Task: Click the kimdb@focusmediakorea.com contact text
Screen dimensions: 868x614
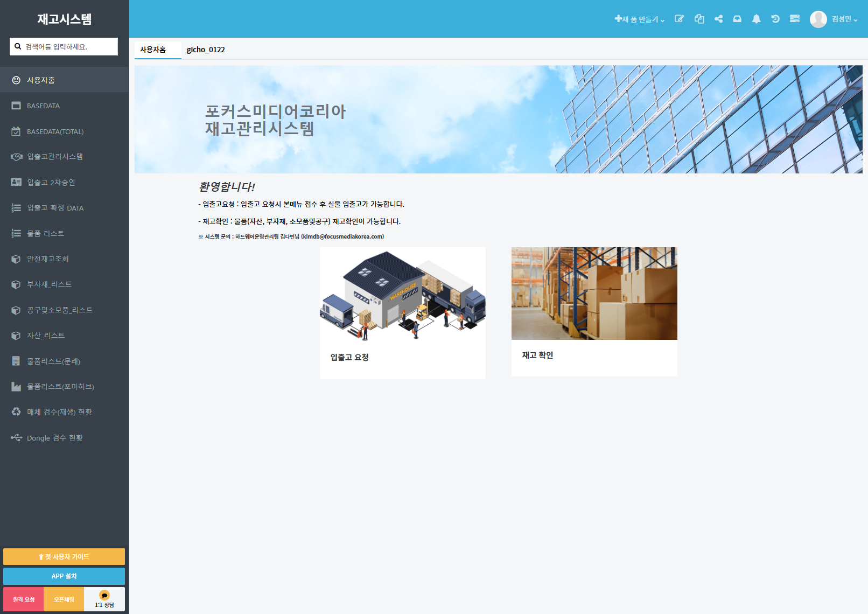Action: point(342,236)
